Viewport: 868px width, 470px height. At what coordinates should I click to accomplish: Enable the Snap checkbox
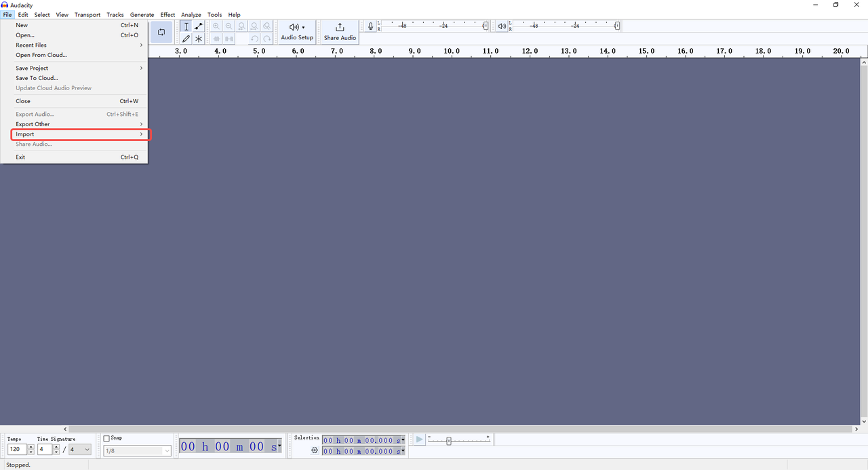point(106,438)
